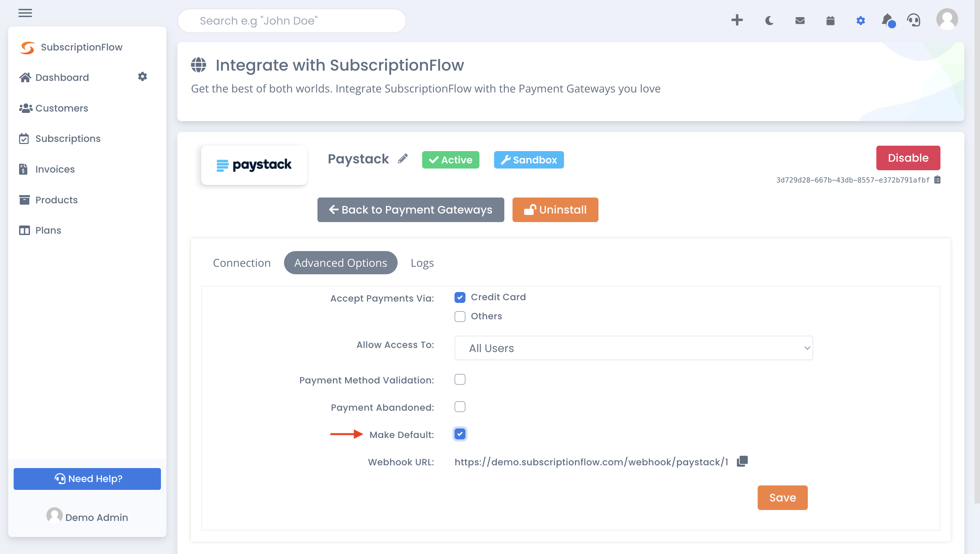Edit the Paystack name via pencil icon

(402, 159)
